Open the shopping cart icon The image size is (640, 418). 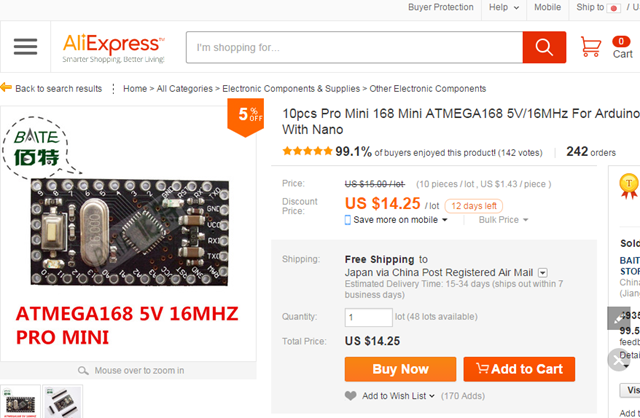coord(591,47)
